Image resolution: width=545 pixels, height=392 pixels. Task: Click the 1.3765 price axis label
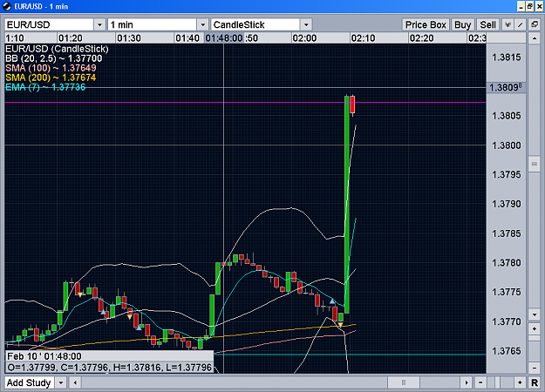click(507, 351)
